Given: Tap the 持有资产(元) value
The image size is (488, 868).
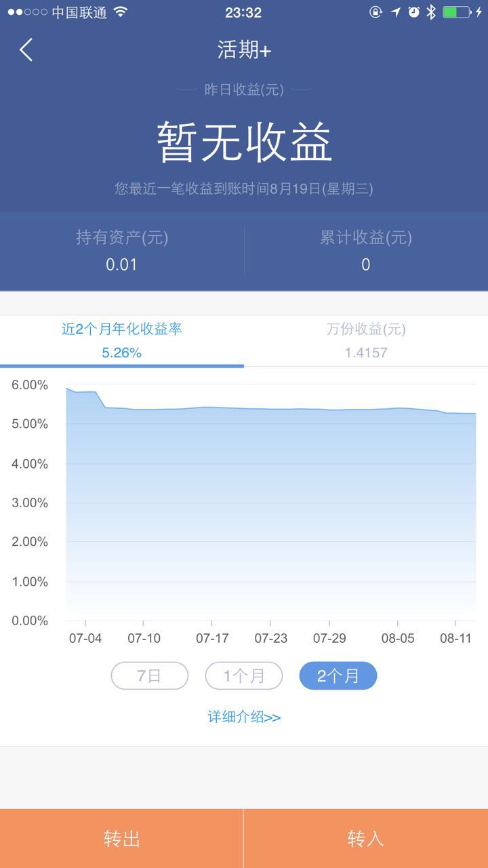Looking at the screenshot, I should (x=122, y=264).
